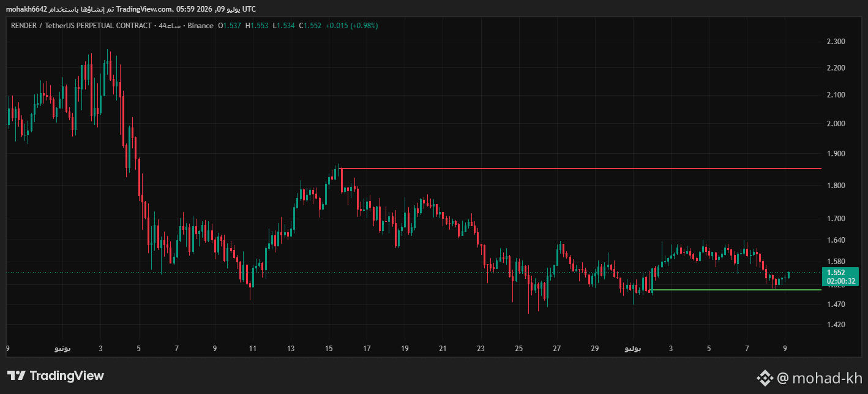Click the يوليو month label on time axis
The width and height of the screenshot is (868, 394).
[x=633, y=349]
